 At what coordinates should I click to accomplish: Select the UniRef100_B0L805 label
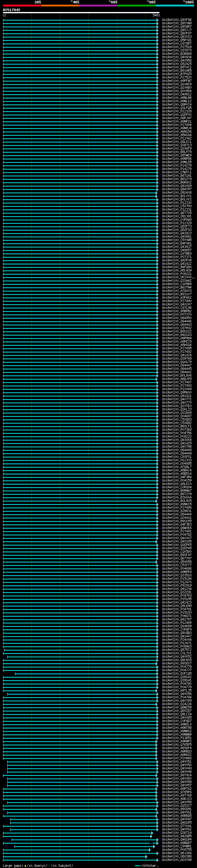click(177, 501)
